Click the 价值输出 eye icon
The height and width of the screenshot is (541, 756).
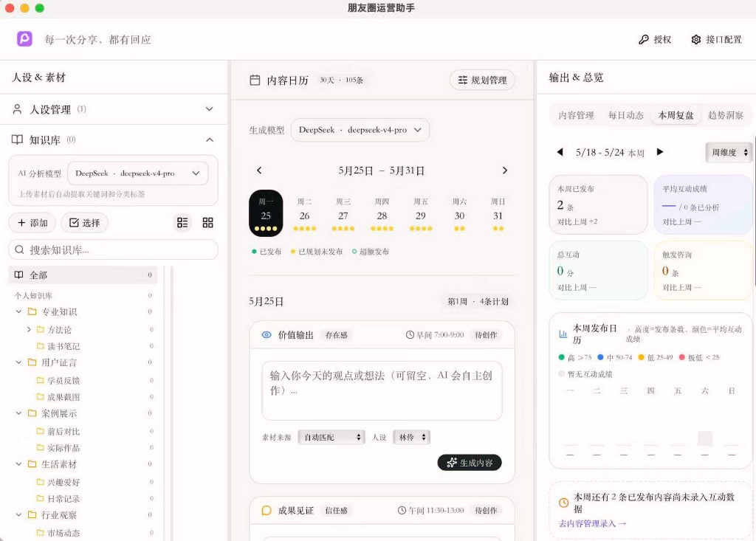(x=266, y=334)
